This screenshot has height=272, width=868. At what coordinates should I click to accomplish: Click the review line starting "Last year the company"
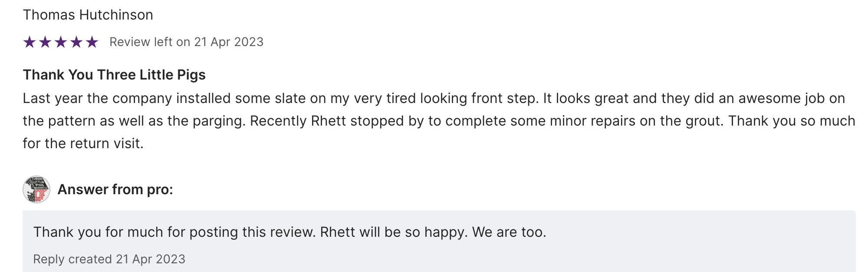tap(434, 99)
